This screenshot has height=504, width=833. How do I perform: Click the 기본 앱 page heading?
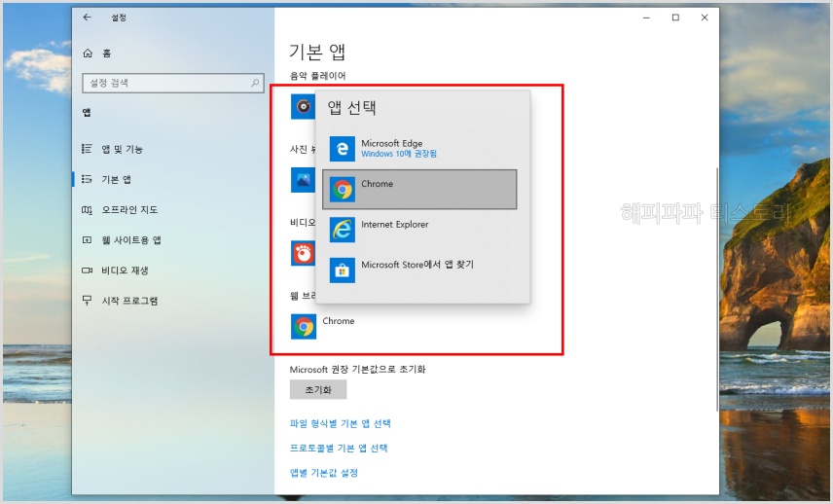[x=317, y=52]
